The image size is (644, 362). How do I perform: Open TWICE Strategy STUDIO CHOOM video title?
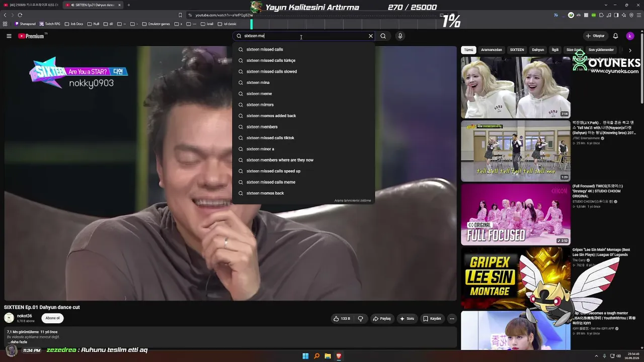597,191
